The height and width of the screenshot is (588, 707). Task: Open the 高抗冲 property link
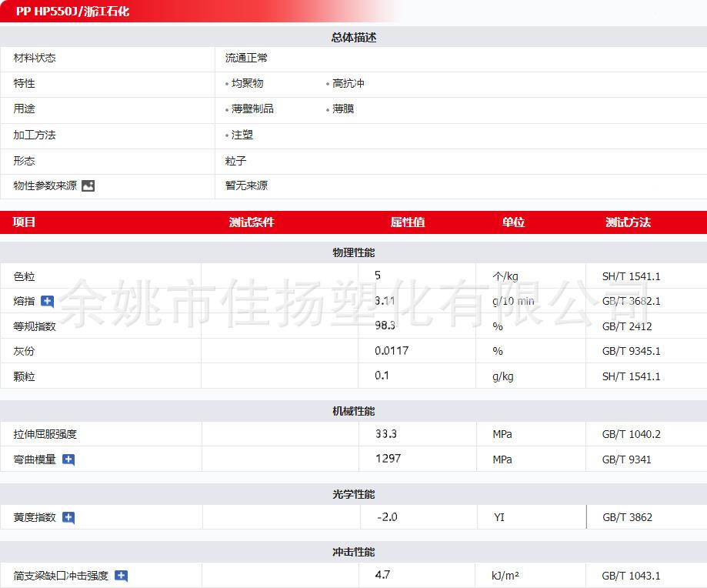coord(348,83)
